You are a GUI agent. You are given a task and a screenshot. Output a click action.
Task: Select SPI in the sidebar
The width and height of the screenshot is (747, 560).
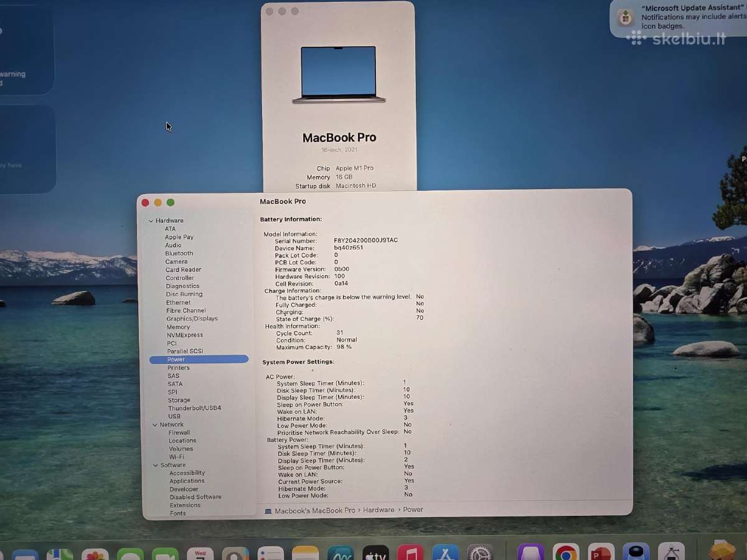pyautogui.click(x=172, y=392)
